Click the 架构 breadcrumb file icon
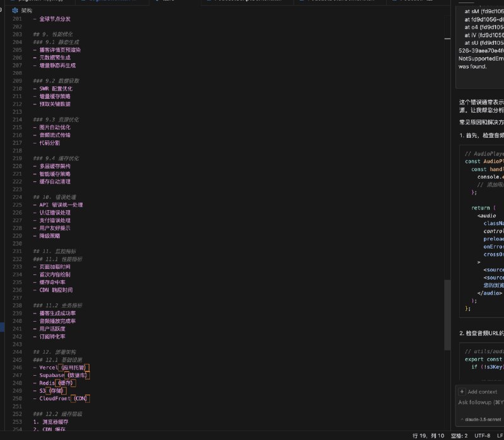 (14, 10)
